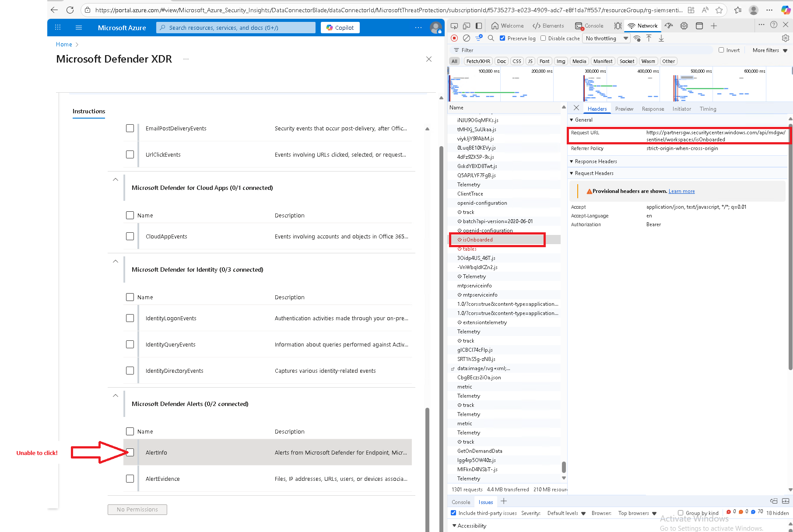Open the Timing tab of request
This screenshot has width=793, height=532.
pos(708,109)
